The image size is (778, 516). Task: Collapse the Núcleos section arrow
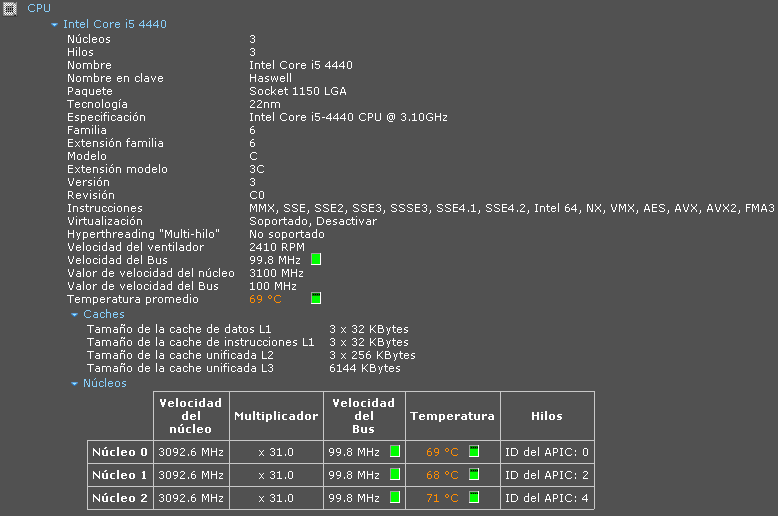[x=74, y=384]
